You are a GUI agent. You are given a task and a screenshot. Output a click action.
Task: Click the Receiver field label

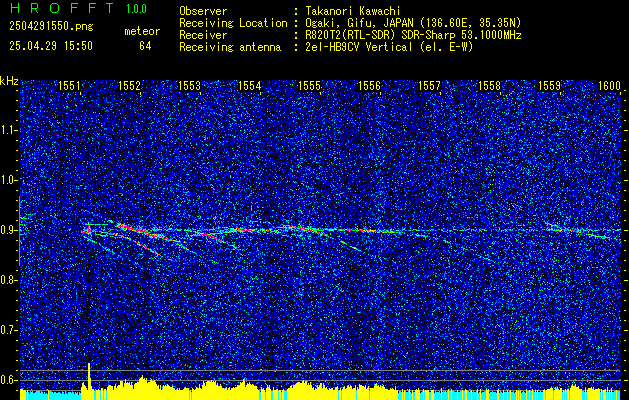click(x=203, y=35)
